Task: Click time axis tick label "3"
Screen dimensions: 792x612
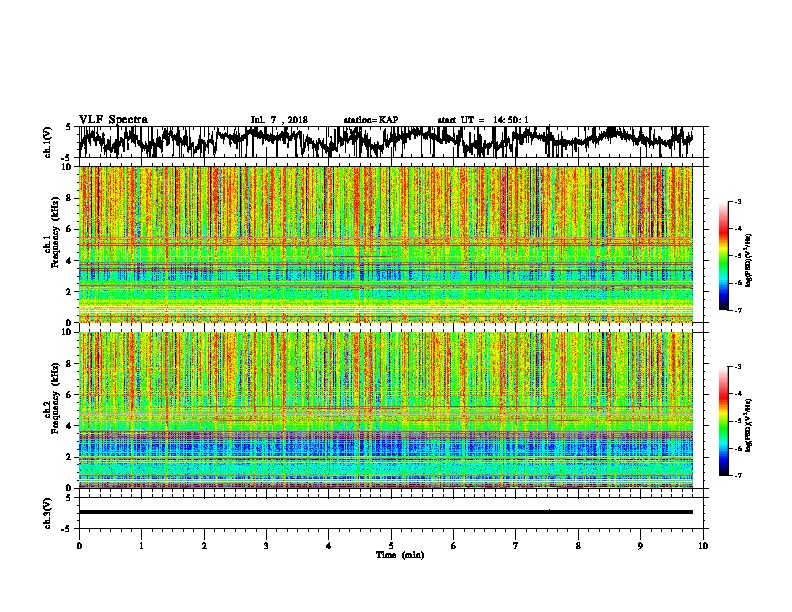Action: [x=266, y=546]
